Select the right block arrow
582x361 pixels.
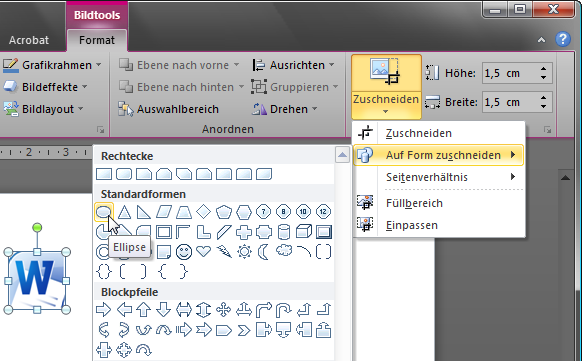pos(104,310)
